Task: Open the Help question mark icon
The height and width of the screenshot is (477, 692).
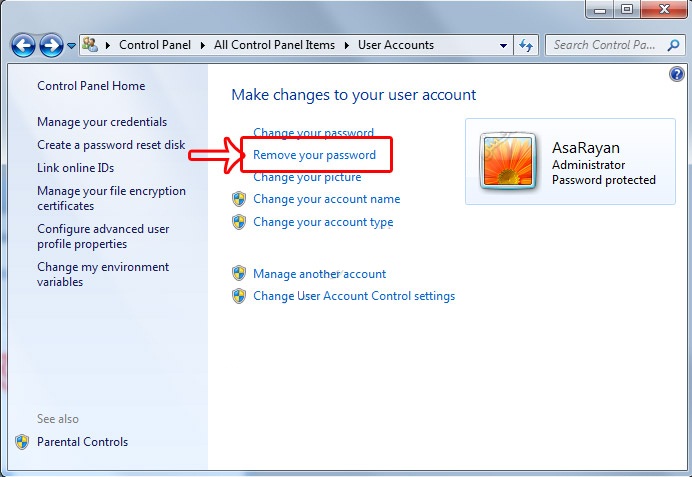Action: (x=675, y=75)
